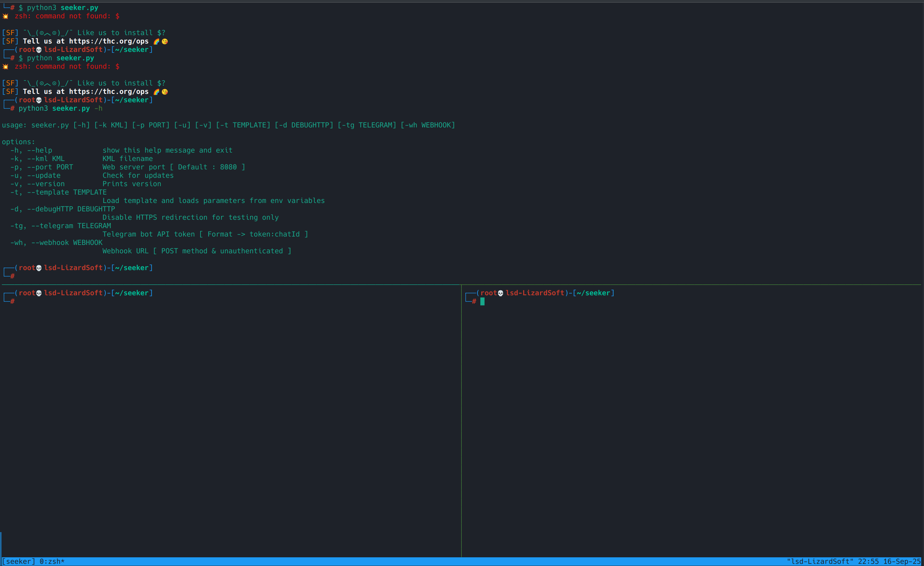The height and width of the screenshot is (566, 924).
Task: Click the [seeker] session name in status bar
Action: pyautogui.click(x=18, y=561)
